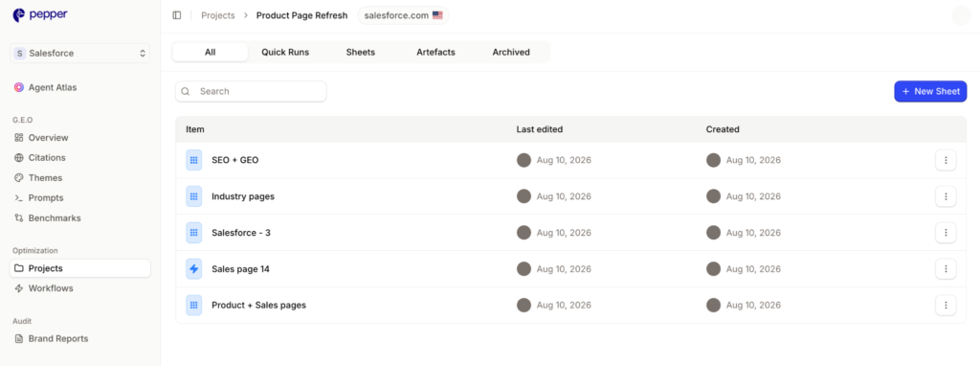Click the last-edited avatar in Product + Sales pages row
980x366 pixels.
[x=523, y=306]
